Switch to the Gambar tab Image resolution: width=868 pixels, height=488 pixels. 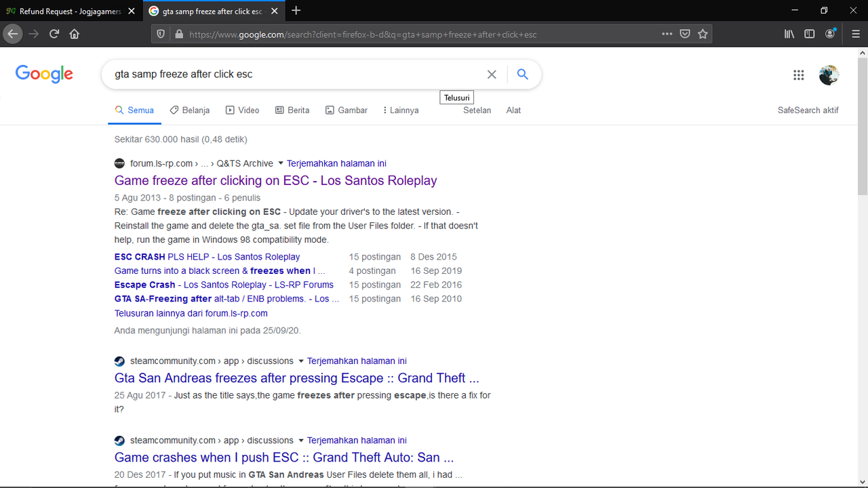coord(347,110)
